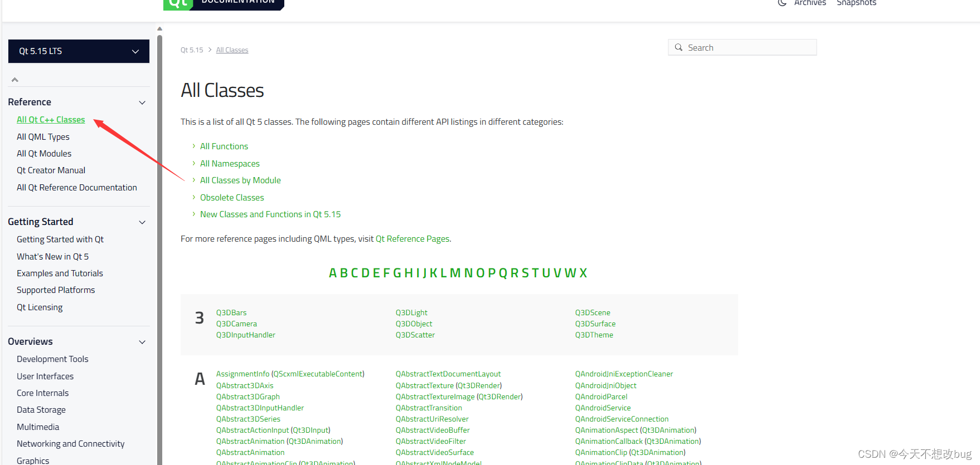The width and height of the screenshot is (980, 465).
Task: Open the QAndroidParcel class link
Action: point(601,397)
